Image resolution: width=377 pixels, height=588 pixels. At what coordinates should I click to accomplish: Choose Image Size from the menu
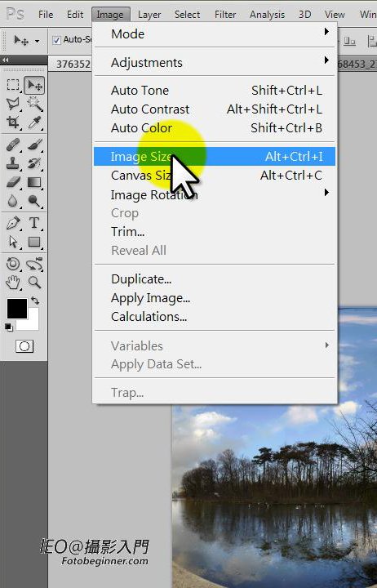point(215,156)
